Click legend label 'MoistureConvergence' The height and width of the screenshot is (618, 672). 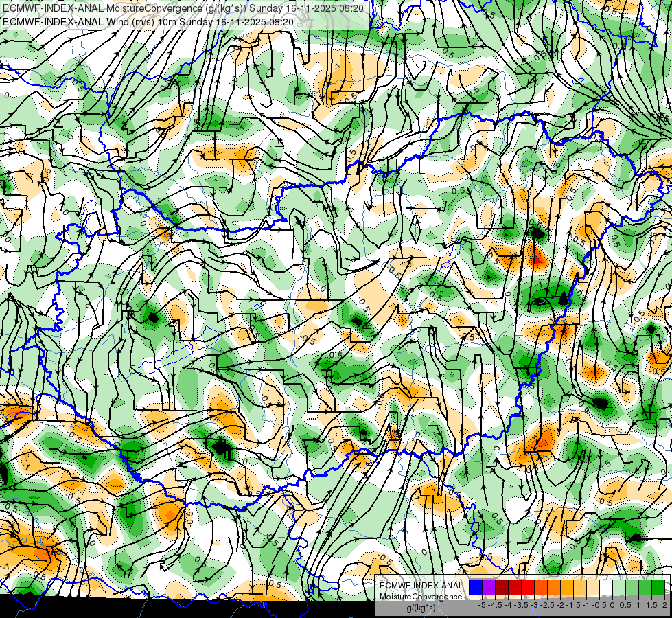point(421,597)
